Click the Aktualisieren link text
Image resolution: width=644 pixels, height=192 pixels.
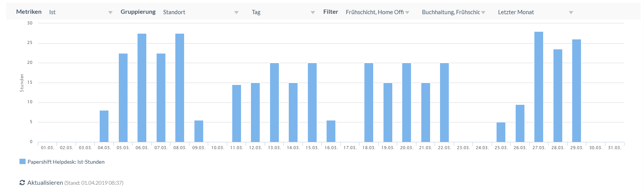[45, 183]
